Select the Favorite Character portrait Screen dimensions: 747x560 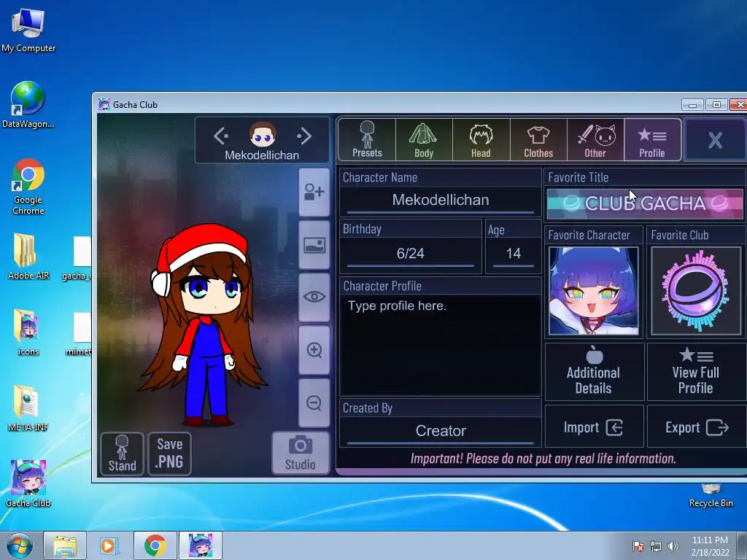(593, 291)
